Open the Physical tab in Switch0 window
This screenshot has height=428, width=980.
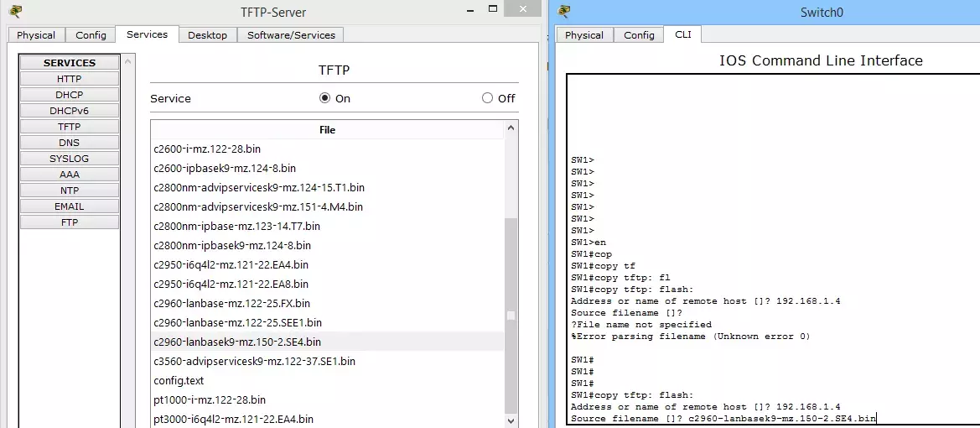click(584, 35)
